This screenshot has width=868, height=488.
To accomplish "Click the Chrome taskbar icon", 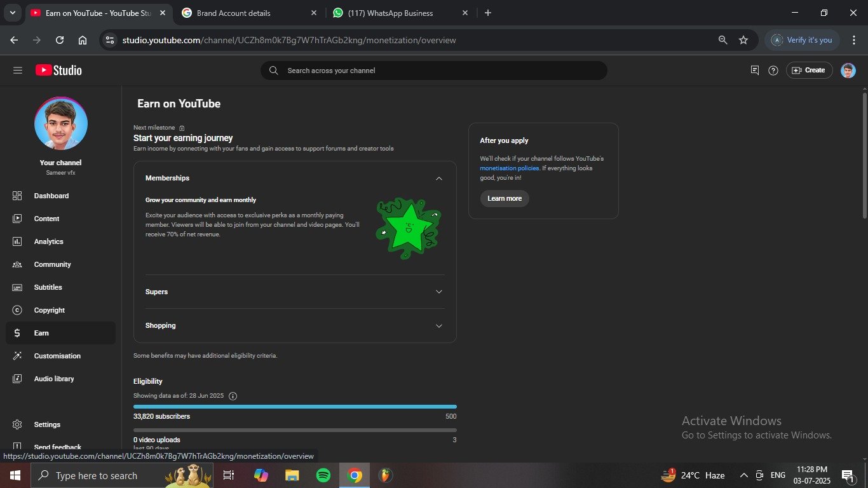I will (x=355, y=475).
